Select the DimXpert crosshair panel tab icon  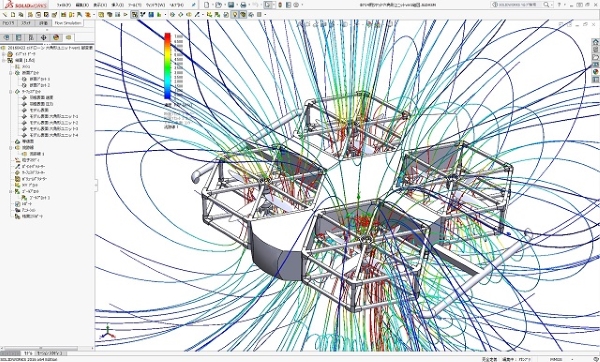44,37
